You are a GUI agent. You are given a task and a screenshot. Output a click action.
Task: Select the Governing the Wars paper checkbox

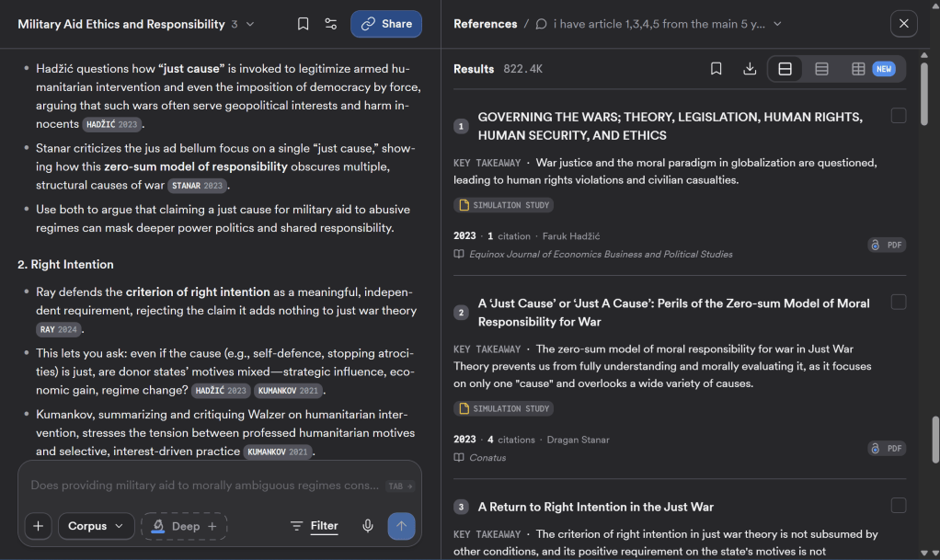[898, 116]
